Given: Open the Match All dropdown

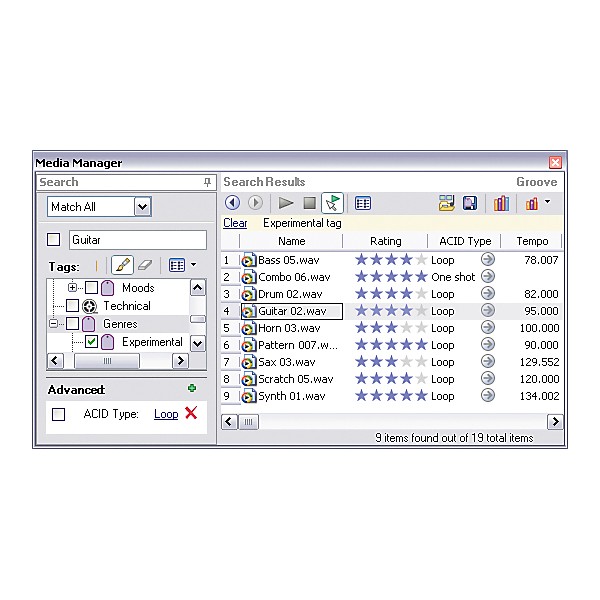Looking at the screenshot, I should point(143,207).
